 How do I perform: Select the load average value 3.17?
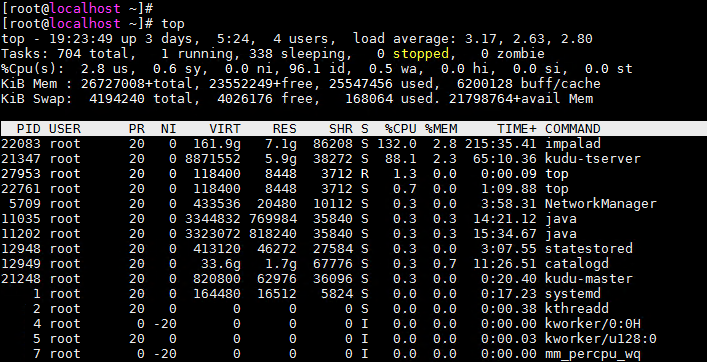[481, 39]
